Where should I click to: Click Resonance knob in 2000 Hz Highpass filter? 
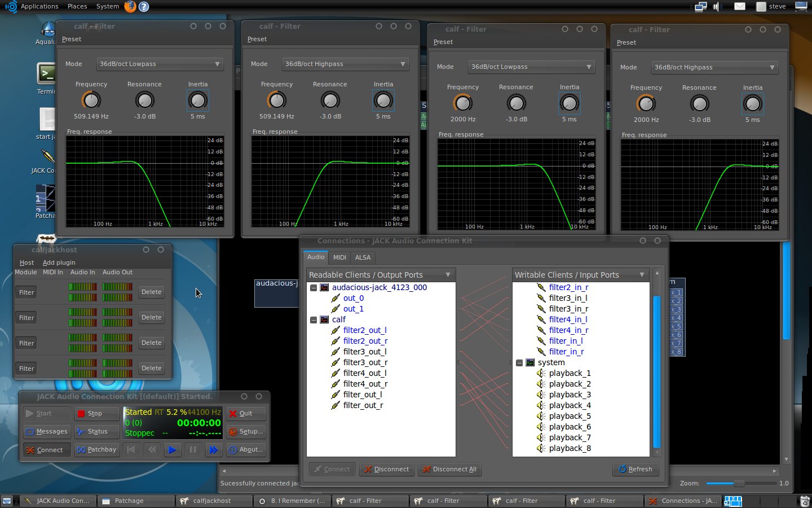[699, 104]
